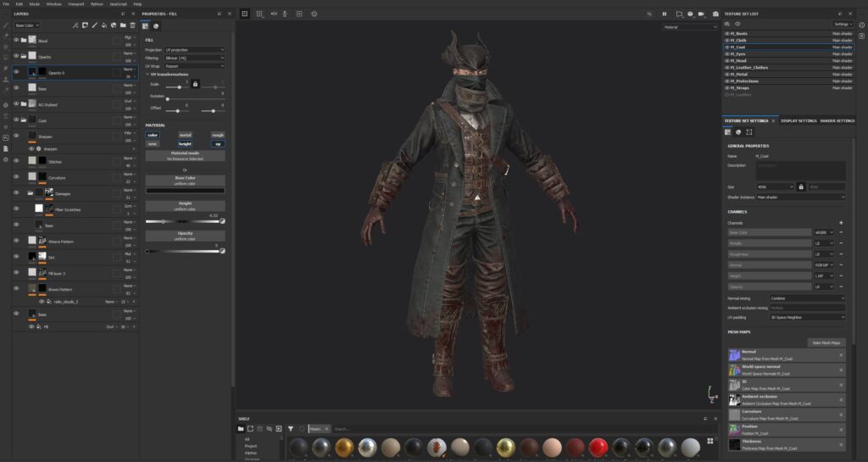Toggle visibility of the Stitches layer
Screen dimensions: 868x462
16,159
